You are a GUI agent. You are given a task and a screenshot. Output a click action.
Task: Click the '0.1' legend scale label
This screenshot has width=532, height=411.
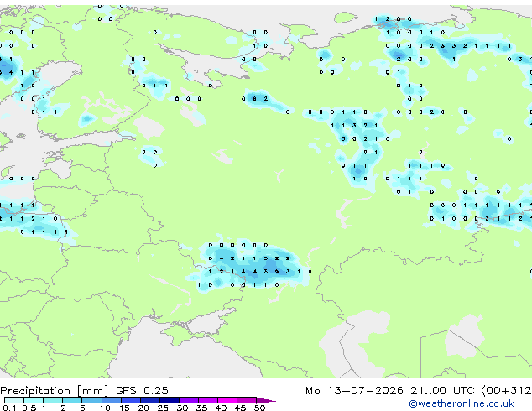pos(9,408)
